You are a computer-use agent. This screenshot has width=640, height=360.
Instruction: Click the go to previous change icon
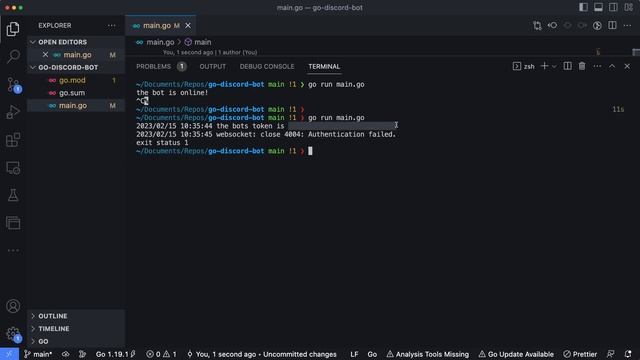click(552, 25)
